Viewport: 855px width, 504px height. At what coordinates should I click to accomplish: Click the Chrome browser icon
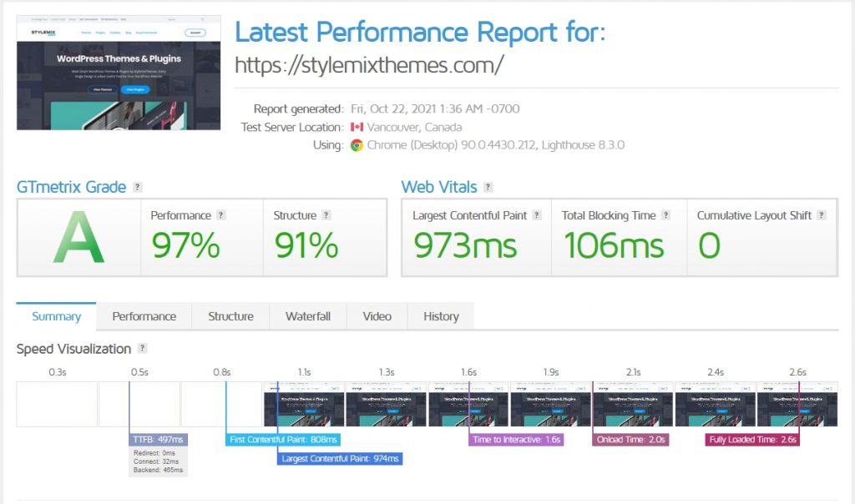point(357,145)
